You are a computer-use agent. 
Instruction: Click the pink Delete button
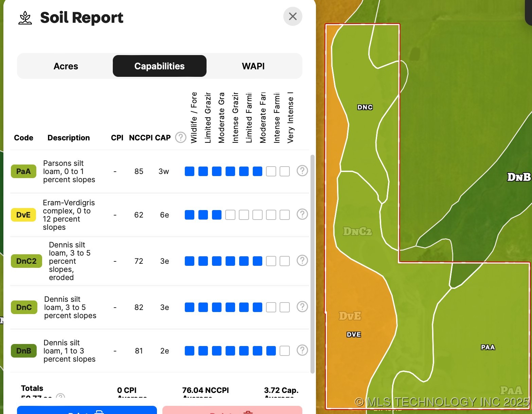pyautogui.click(x=232, y=410)
